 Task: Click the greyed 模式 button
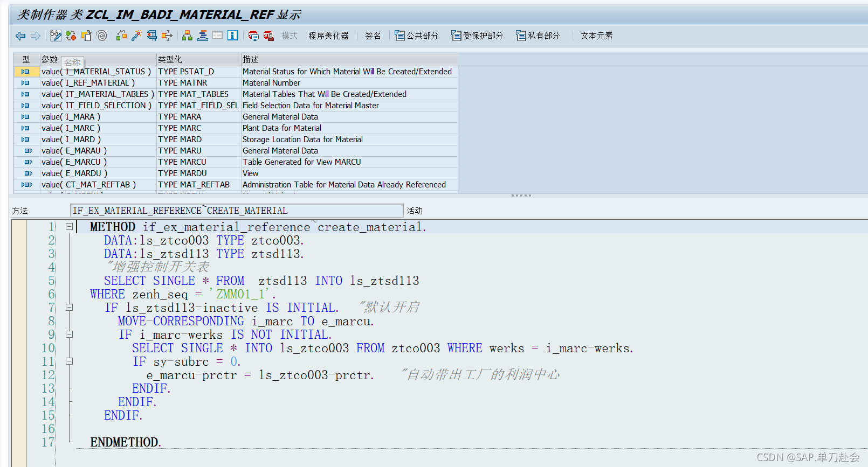click(290, 36)
